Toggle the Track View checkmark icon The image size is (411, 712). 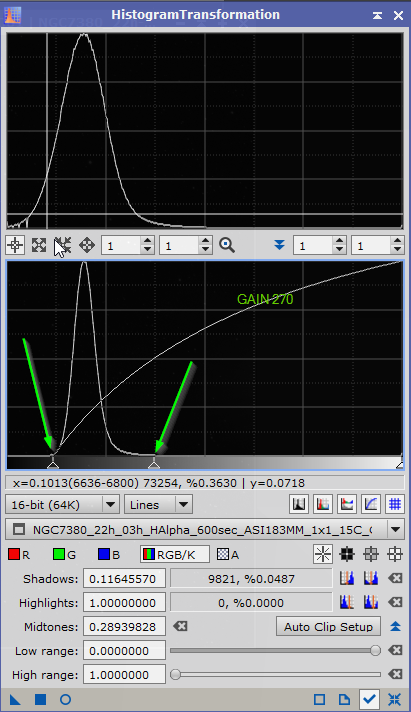369,700
